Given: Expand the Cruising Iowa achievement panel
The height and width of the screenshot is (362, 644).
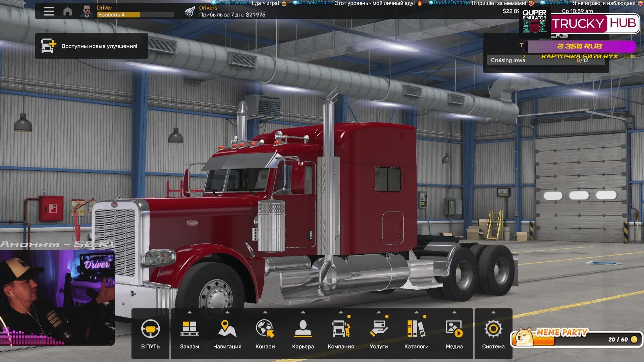Looking at the screenshot, I should point(540,60).
